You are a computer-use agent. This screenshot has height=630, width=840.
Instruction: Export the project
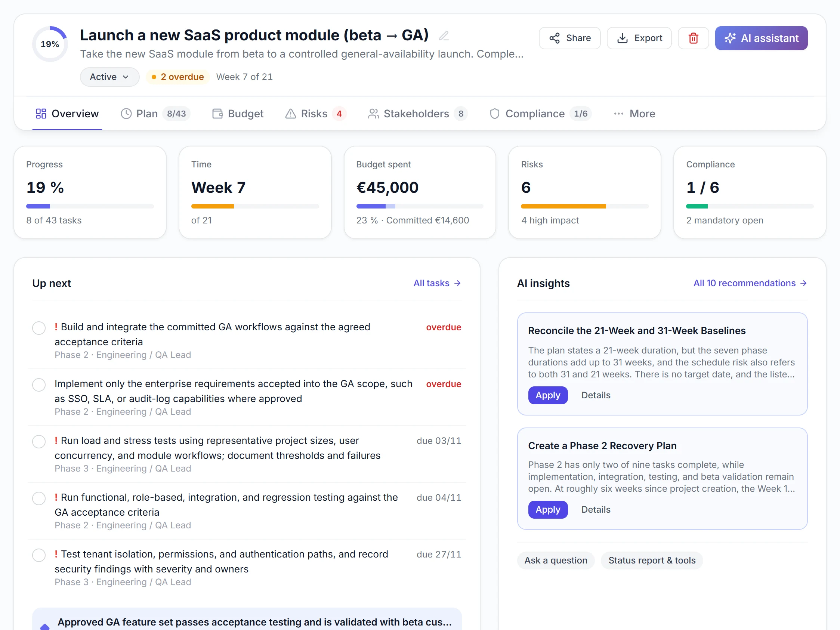coord(639,38)
